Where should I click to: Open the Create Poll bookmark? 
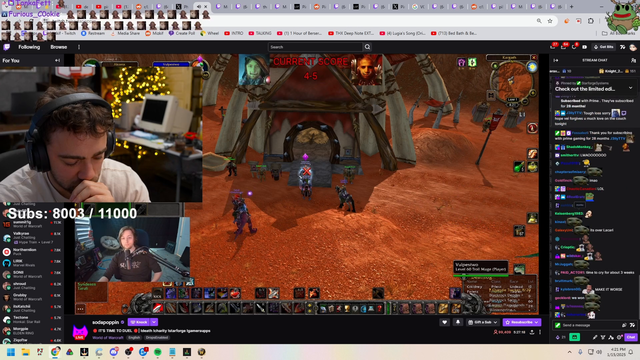pyautogui.click(x=182, y=33)
